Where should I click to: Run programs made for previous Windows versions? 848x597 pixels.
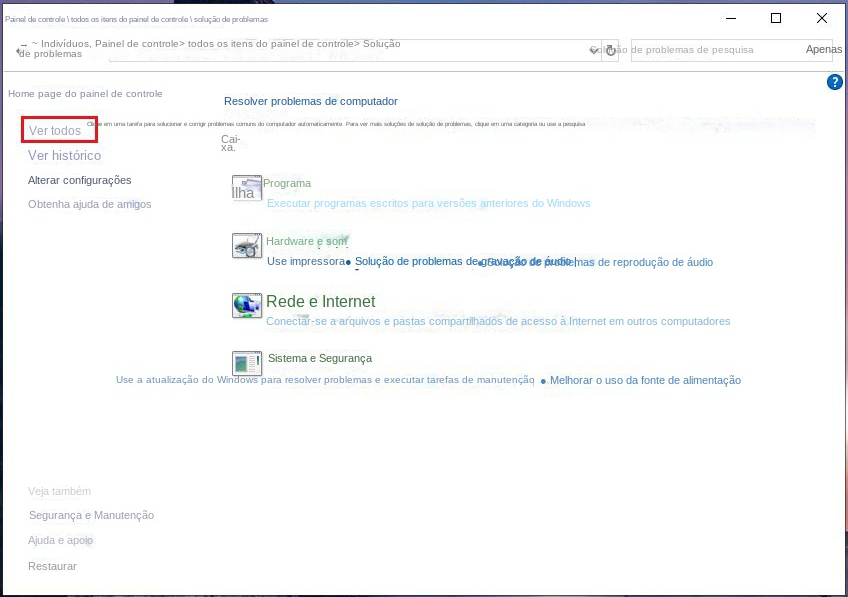tap(428, 203)
